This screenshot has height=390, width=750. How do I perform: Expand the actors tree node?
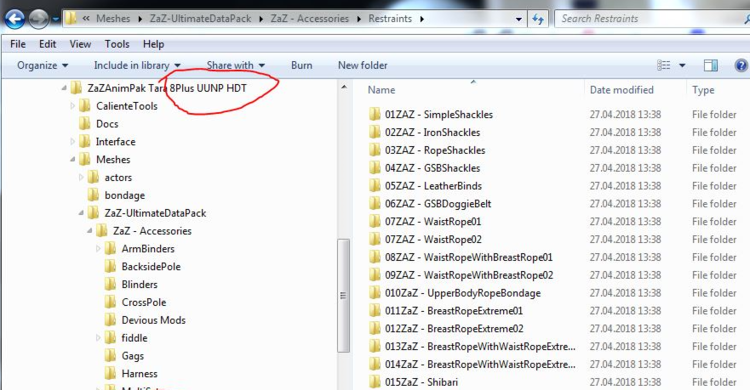(x=81, y=178)
